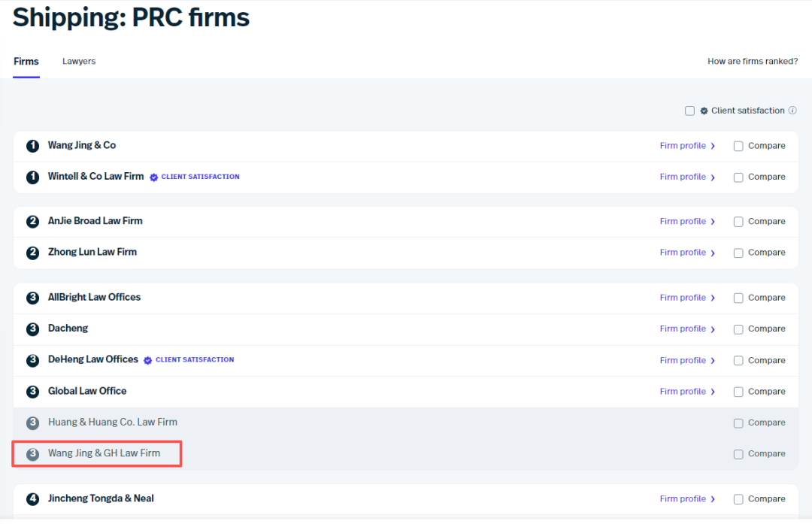The height and width of the screenshot is (524, 812).
Task: Check Compare for Wang Jing & GH Law Firm
Action: [x=738, y=455]
